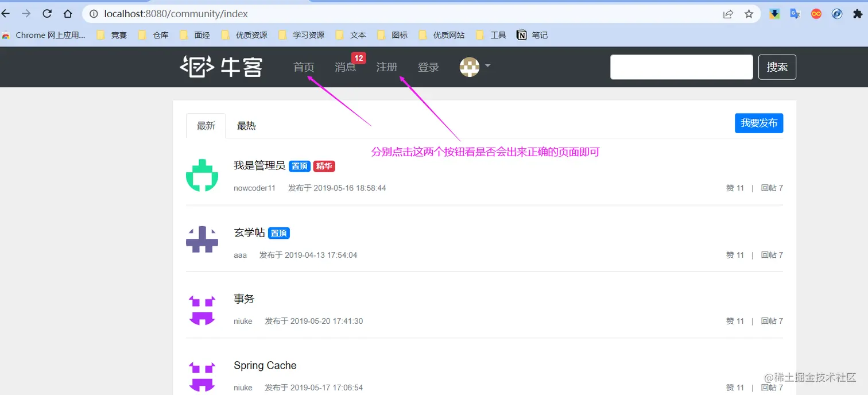The height and width of the screenshot is (395, 868).
Task: Click the 置顶 badge on 我是管理员 post
Action: click(x=300, y=166)
